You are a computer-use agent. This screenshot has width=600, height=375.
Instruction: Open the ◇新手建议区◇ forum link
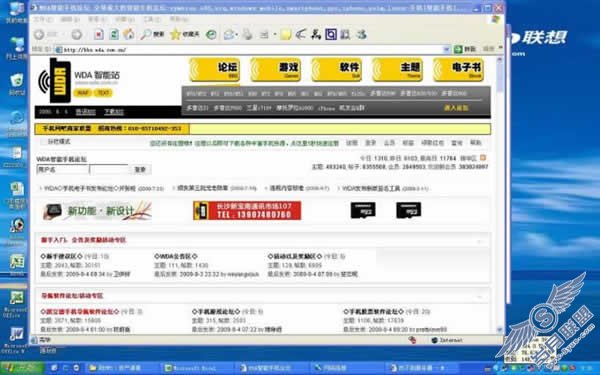[61, 256]
